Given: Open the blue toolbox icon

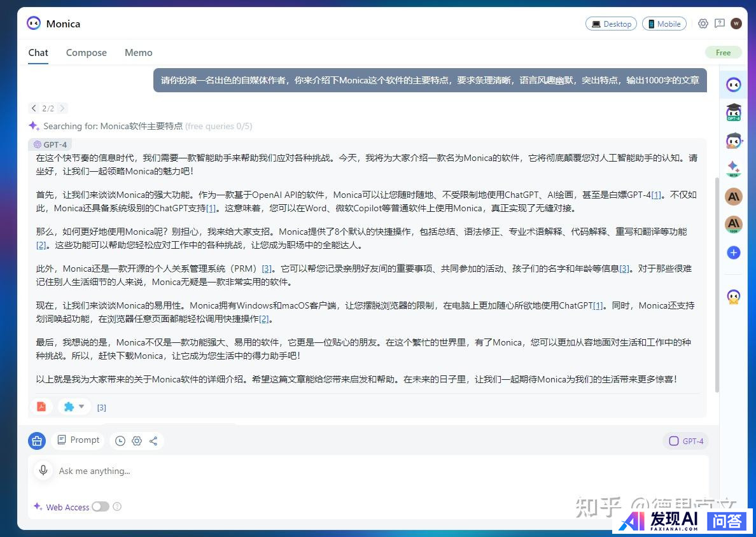Looking at the screenshot, I should point(37,440).
